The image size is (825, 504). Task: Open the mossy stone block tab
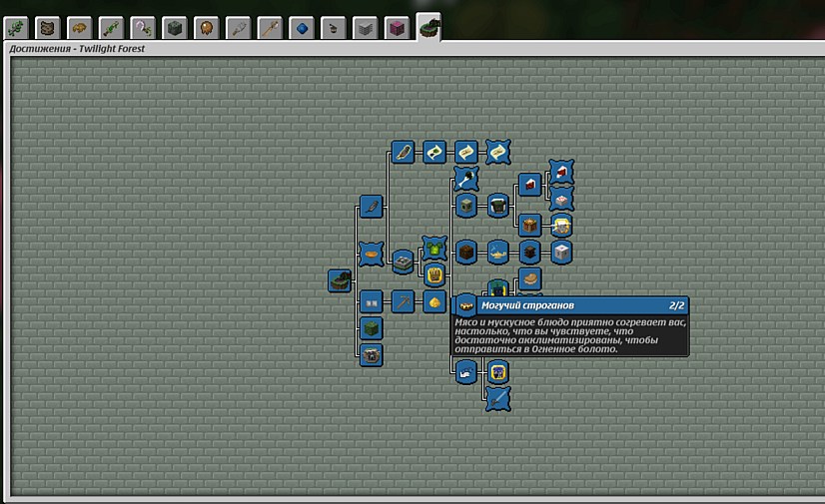coord(175,28)
